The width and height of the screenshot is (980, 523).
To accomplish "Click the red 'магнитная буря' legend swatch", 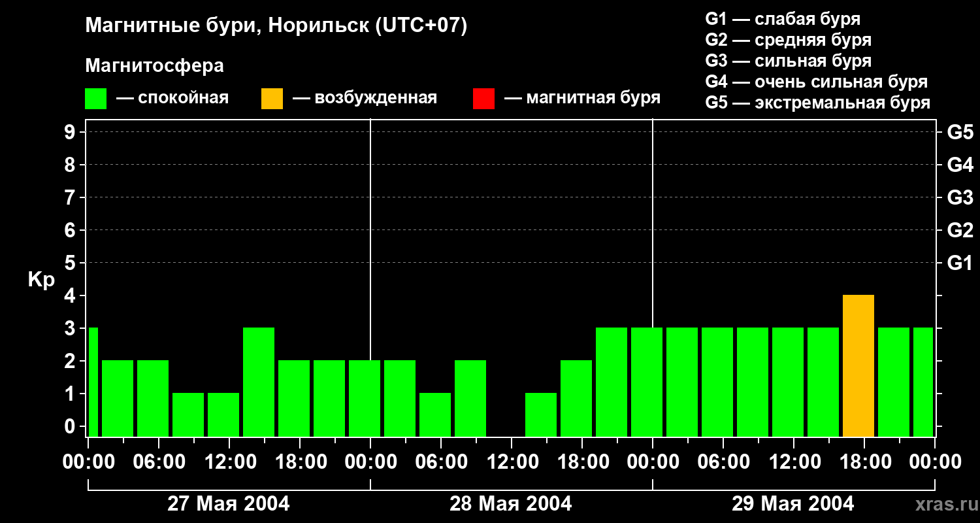I will coord(483,99).
